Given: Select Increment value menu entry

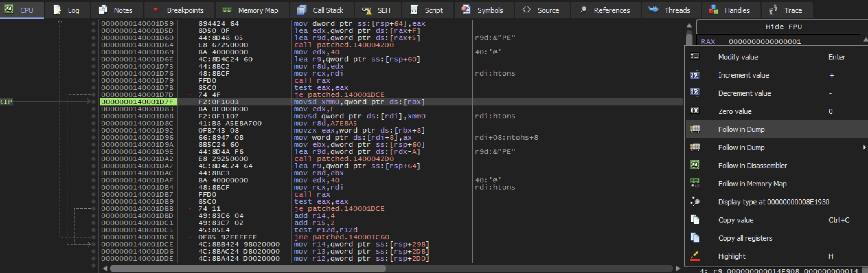Looking at the screenshot, I should (x=776, y=75).
